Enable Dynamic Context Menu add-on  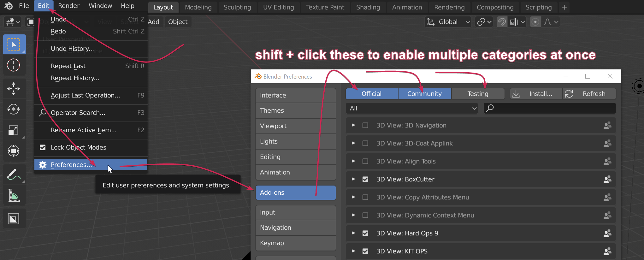(365, 215)
